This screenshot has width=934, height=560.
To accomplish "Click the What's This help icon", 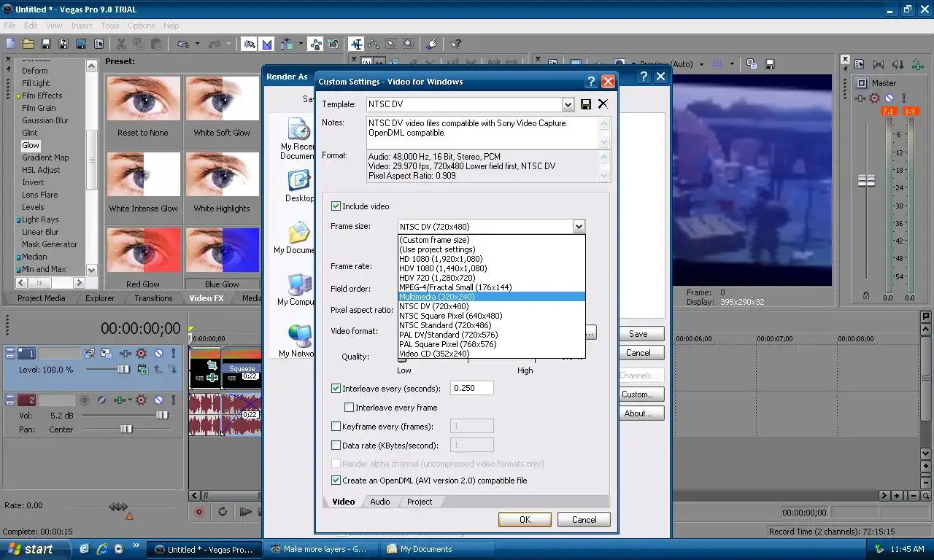I will click(455, 44).
